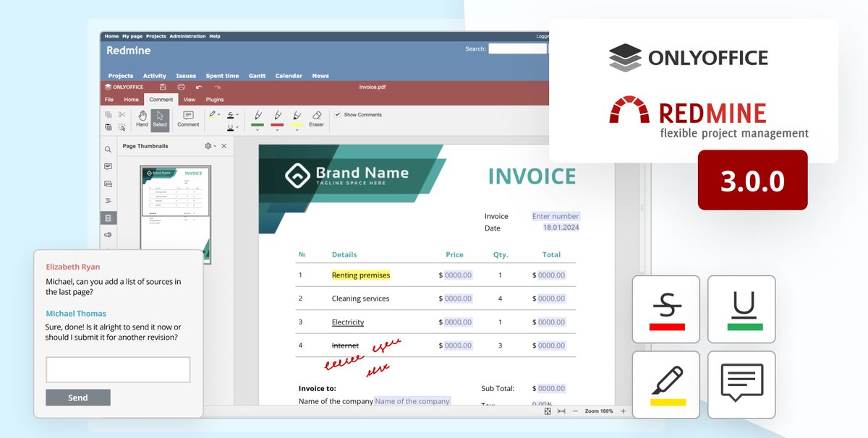Zoom out with the minus button
The width and height of the screenshot is (868, 438).
click(575, 411)
